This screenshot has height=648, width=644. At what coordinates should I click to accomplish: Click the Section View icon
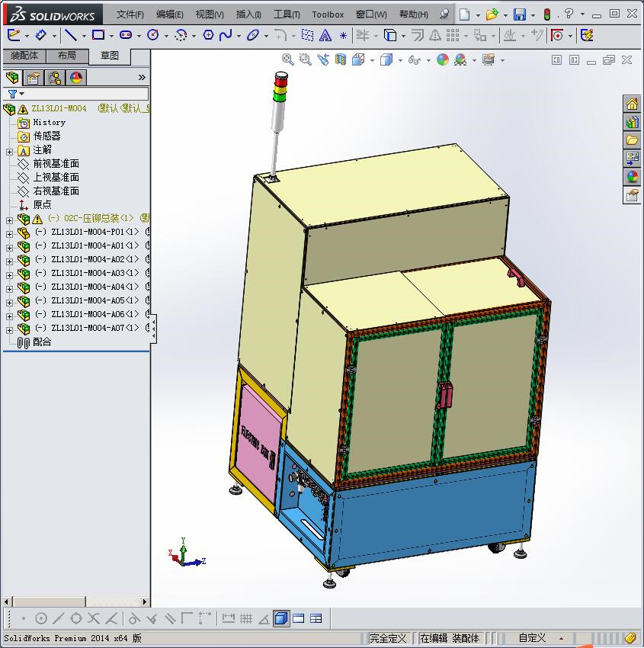(341, 60)
